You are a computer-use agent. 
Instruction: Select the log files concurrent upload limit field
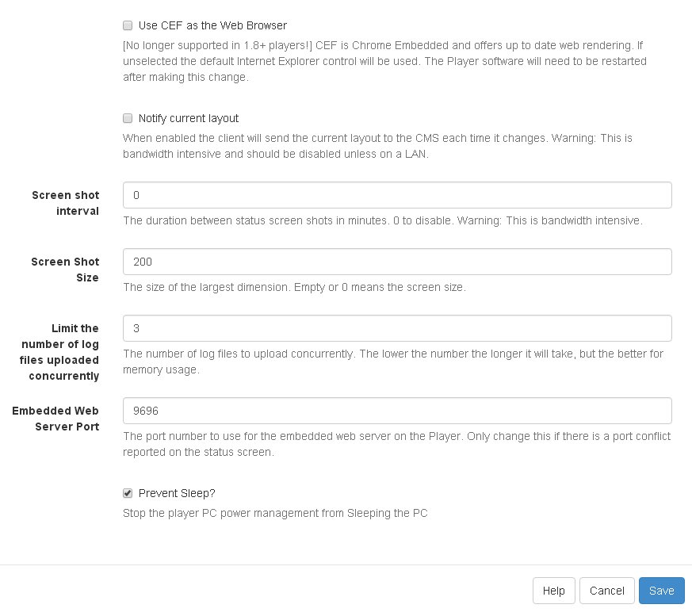pyautogui.click(x=397, y=328)
